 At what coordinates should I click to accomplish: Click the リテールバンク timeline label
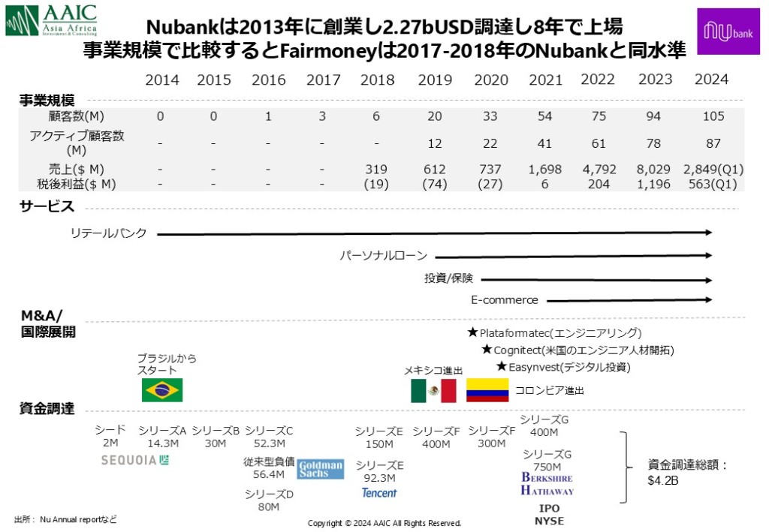(109, 233)
